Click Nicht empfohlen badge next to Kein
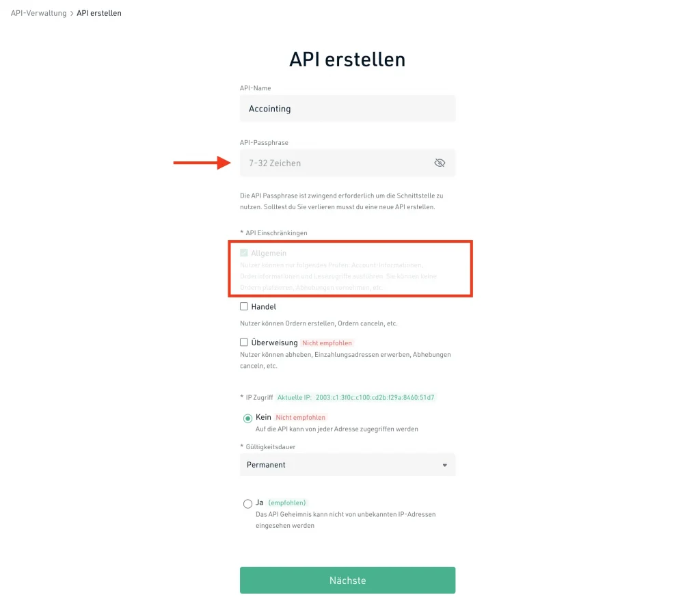 tap(301, 417)
